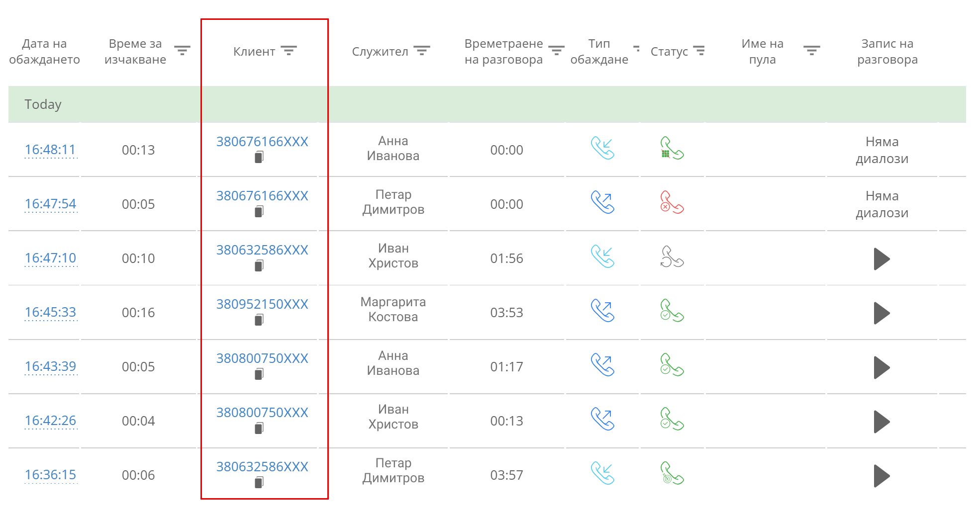
Task: Open call details for time 16:47:54
Action: [x=50, y=204]
